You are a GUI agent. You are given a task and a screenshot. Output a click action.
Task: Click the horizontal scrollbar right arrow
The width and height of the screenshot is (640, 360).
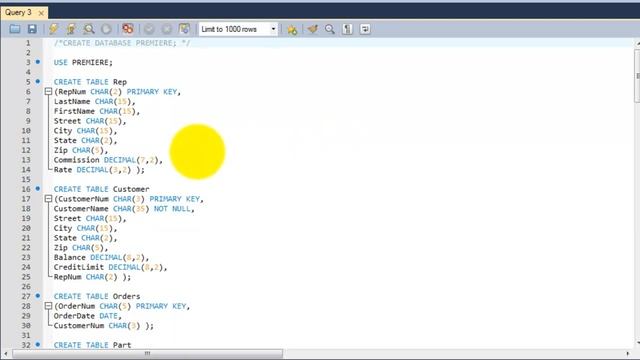pyautogui.click(x=628, y=353)
